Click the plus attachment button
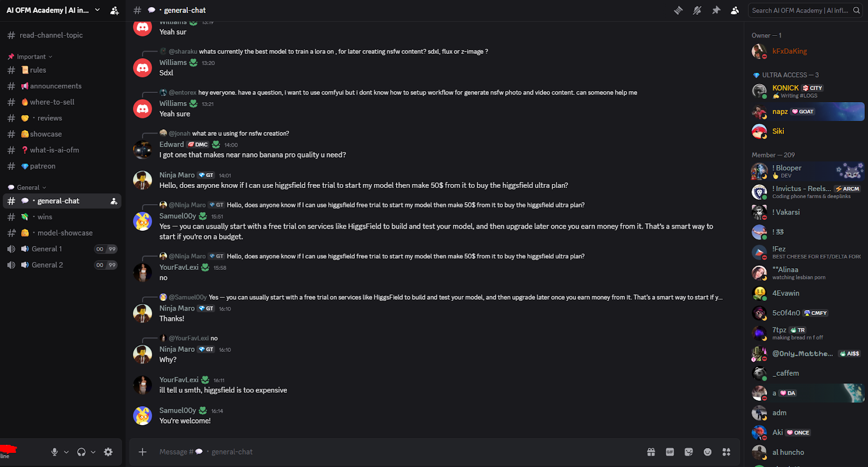The height and width of the screenshot is (467, 868). (143, 452)
